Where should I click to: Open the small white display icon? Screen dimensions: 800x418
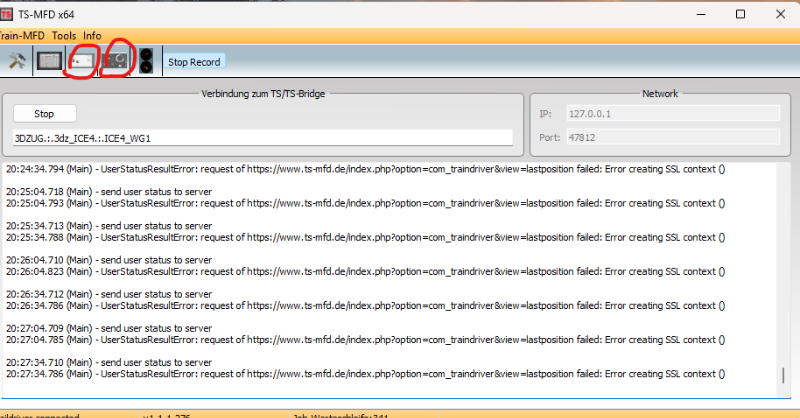pyautogui.click(x=82, y=61)
